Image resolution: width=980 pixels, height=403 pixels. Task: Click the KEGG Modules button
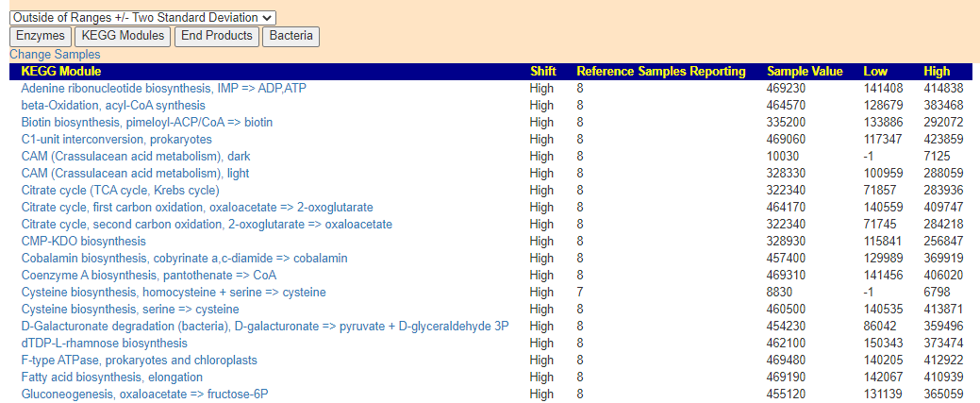(x=123, y=36)
